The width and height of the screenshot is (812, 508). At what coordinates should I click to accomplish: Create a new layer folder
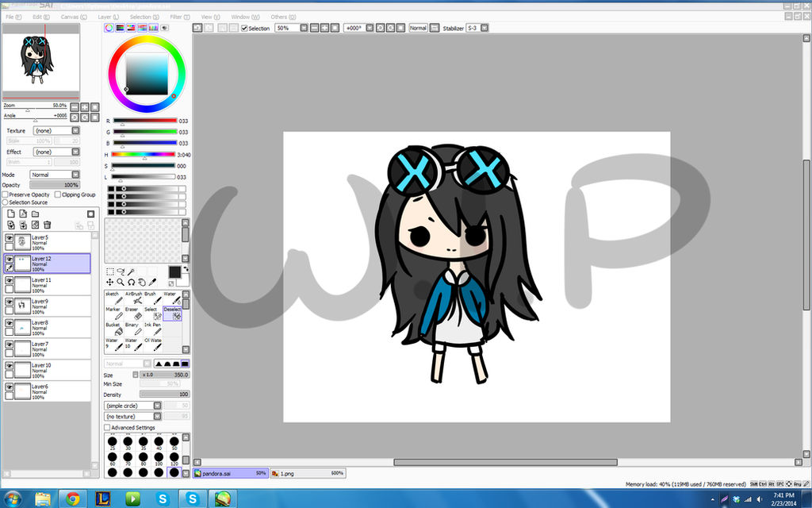(x=35, y=214)
